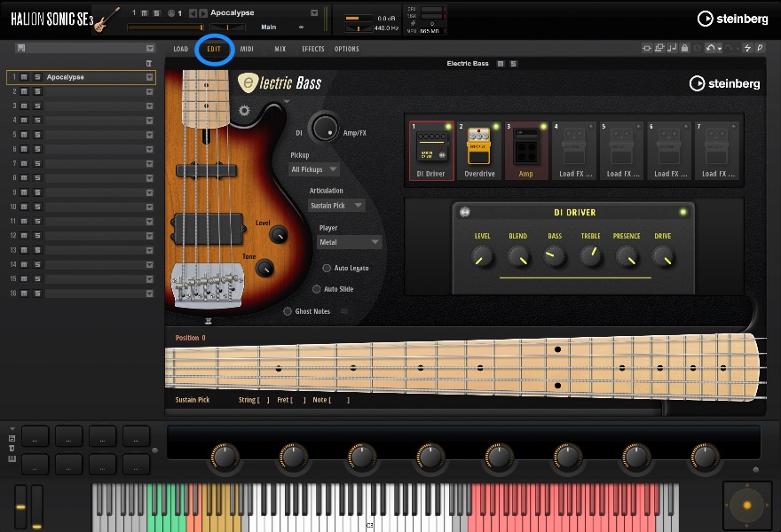Select the Amp unit in slot 3
781x532 pixels.
(526, 151)
